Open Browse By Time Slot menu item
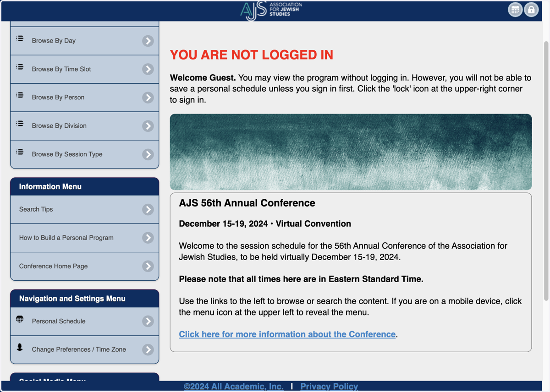The image size is (550, 392). pos(85,69)
